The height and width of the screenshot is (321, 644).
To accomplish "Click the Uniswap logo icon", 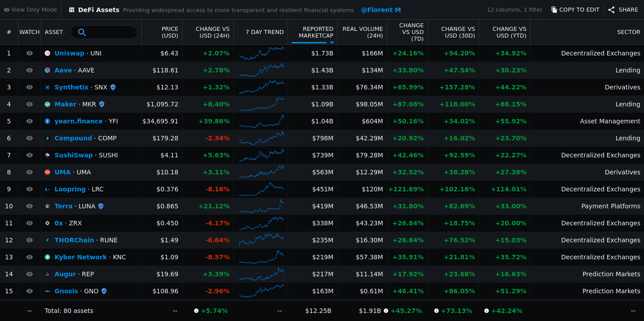I will (x=47, y=53).
